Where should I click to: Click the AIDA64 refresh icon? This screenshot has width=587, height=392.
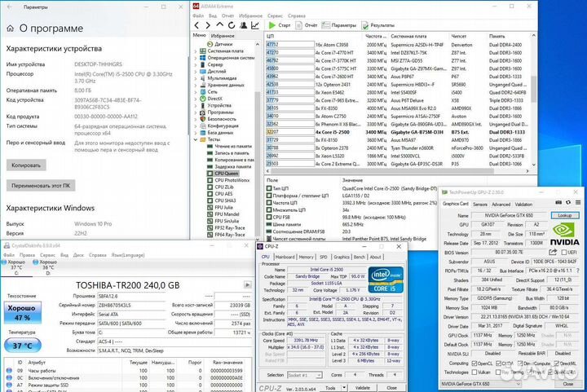(232, 25)
